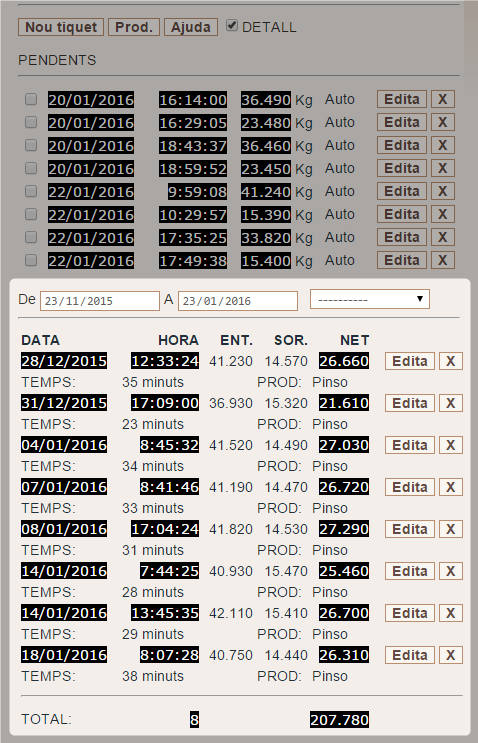This screenshot has width=478, height=743.
Task: Select checkbox for pending 22/01/2016 17:49:38
Action: point(31,260)
